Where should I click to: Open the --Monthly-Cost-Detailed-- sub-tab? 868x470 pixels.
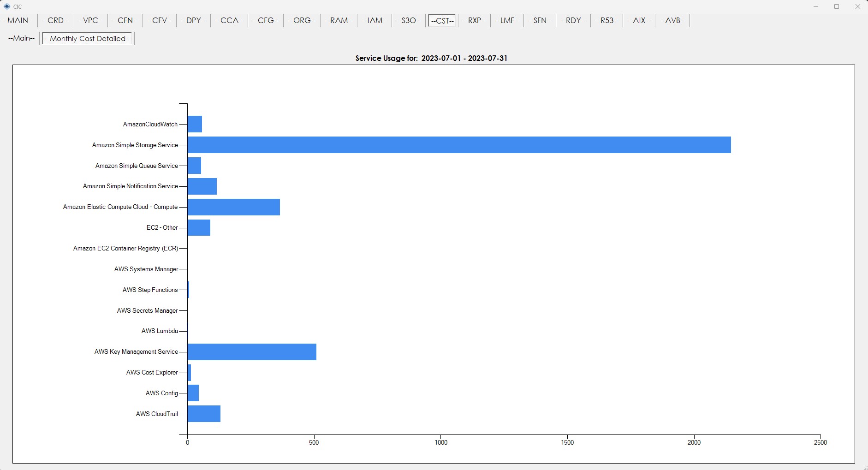88,38
